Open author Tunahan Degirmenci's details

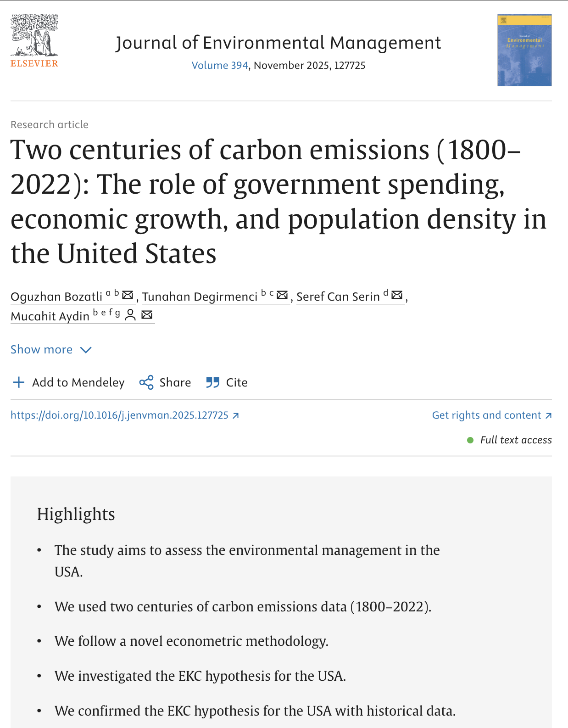[x=200, y=297]
